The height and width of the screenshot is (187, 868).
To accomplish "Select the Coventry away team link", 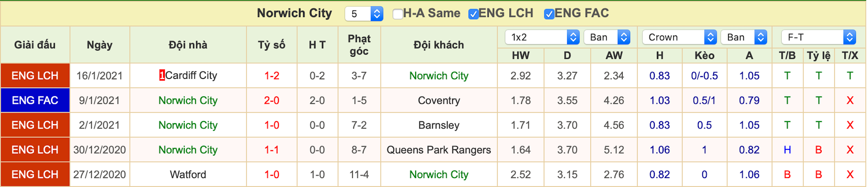I will [439, 101].
